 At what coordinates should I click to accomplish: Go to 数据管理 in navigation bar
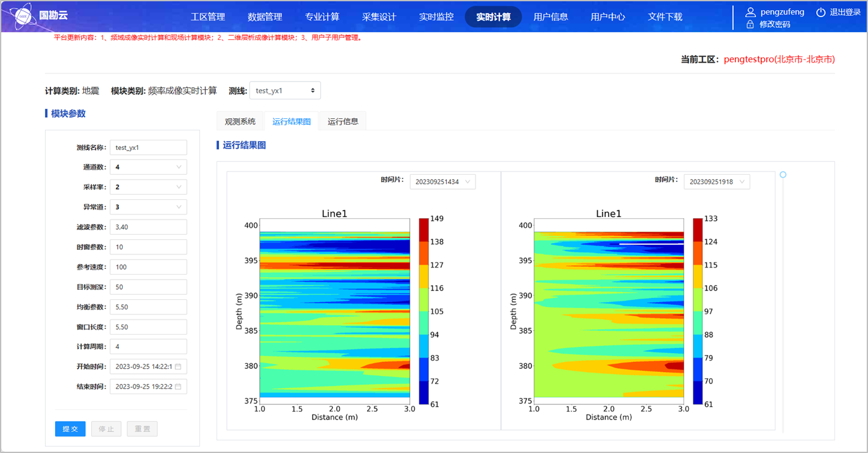tap(265, 17)
